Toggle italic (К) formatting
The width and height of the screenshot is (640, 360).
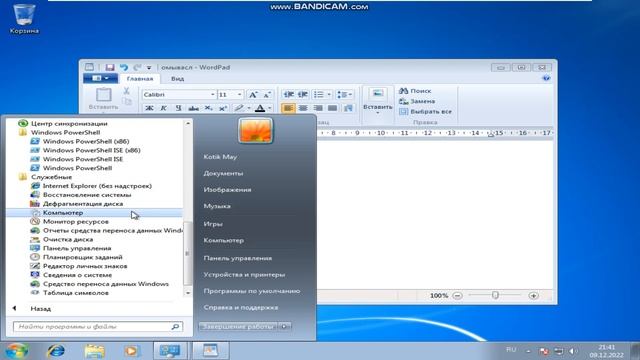(x=163, y=108)
